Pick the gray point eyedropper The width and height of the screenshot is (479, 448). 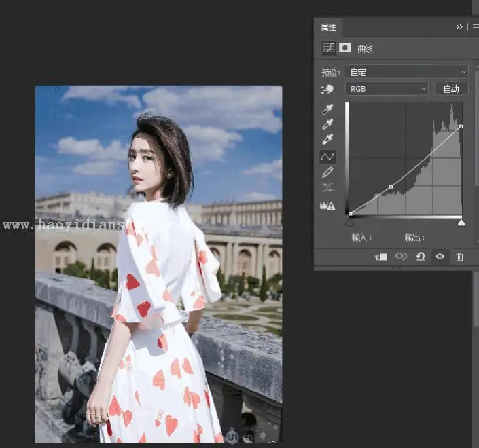pos(327,124)
